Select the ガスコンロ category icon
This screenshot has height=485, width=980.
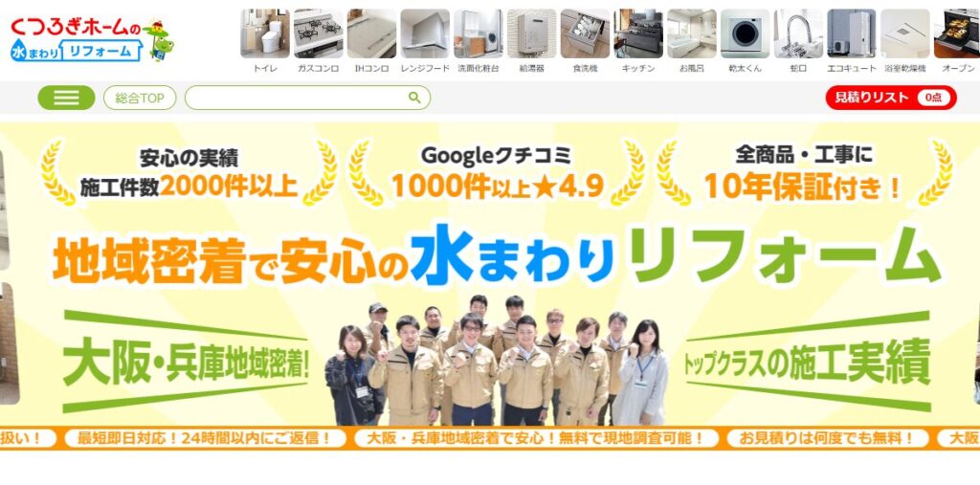click(318, 41)
